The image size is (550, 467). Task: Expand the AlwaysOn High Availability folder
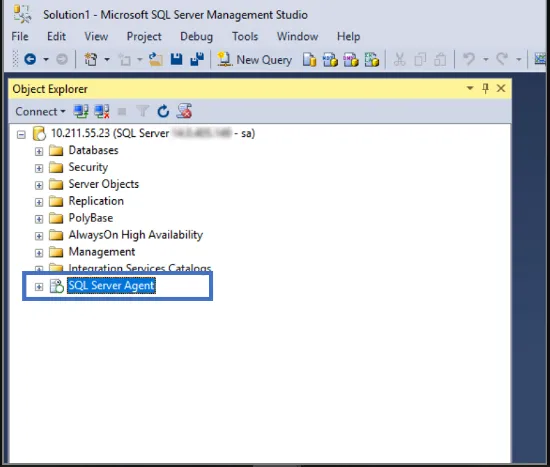[39, 236]
